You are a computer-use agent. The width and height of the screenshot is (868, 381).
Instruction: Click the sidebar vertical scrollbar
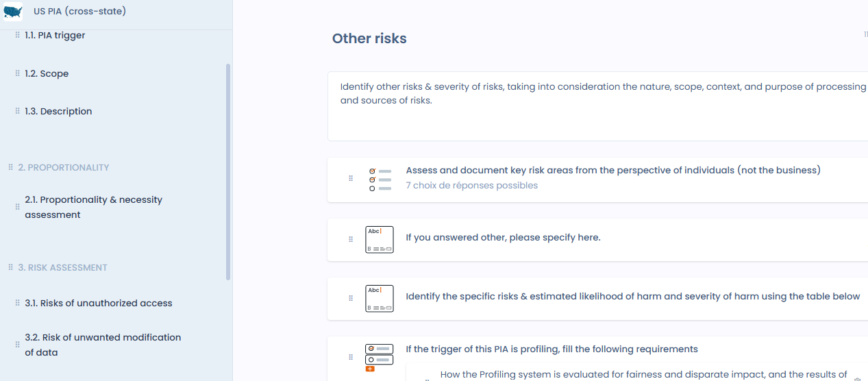228,171
